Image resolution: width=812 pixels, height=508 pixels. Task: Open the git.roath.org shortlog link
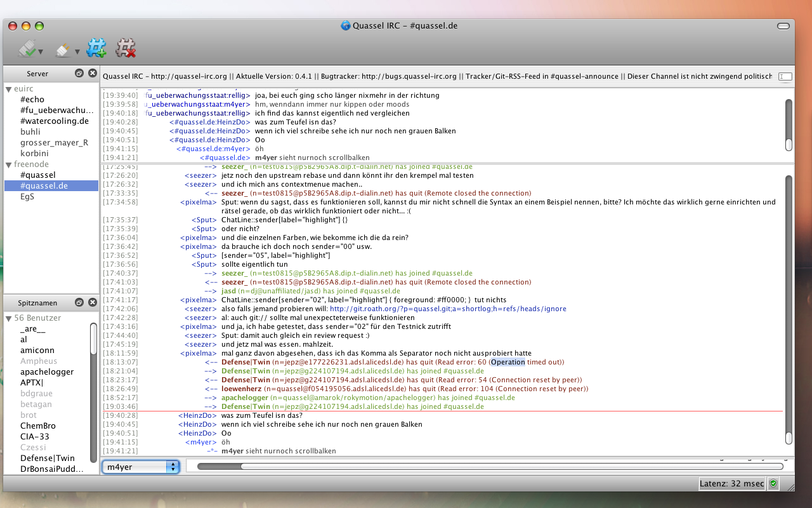[448, 309]
